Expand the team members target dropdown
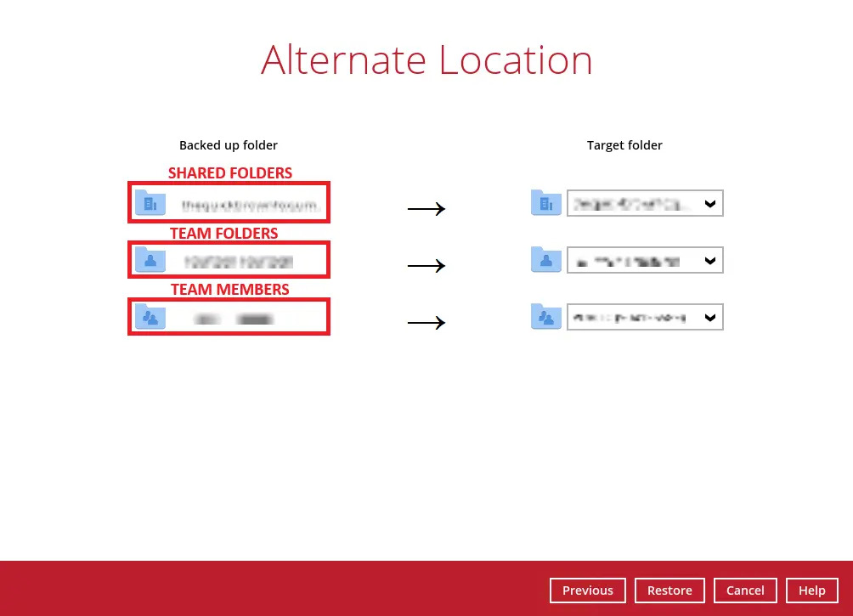 coord(710,318)
